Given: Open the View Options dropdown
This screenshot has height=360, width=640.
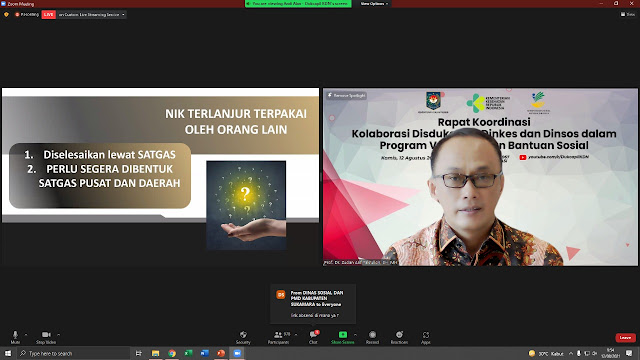Looking at the screenshot, I should (374, 4).
